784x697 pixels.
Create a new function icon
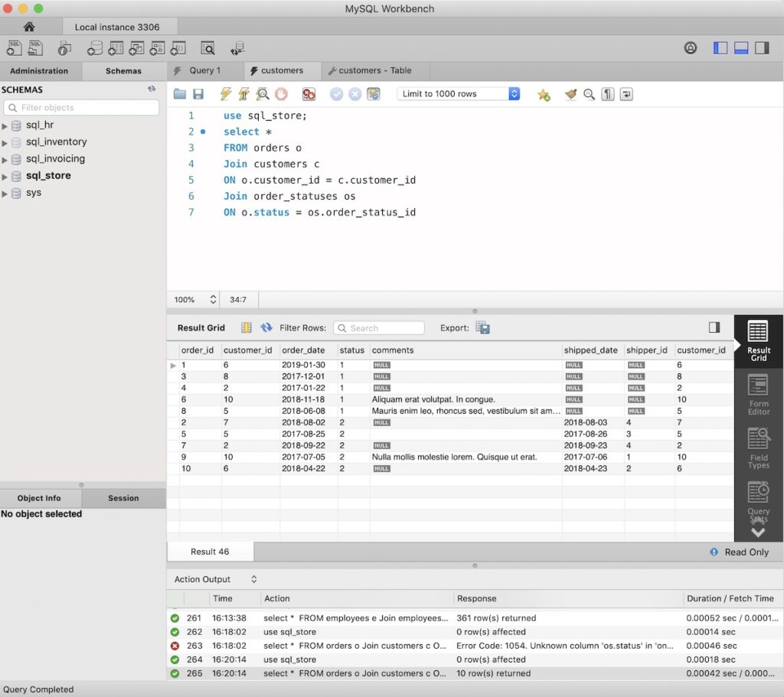tap(178, 48)
